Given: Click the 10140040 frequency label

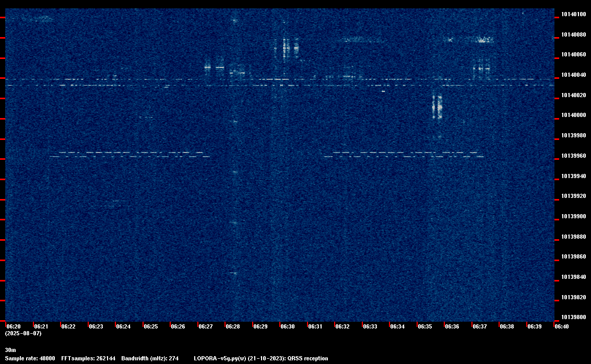Looking at the screenshot, I should point(574,75).
